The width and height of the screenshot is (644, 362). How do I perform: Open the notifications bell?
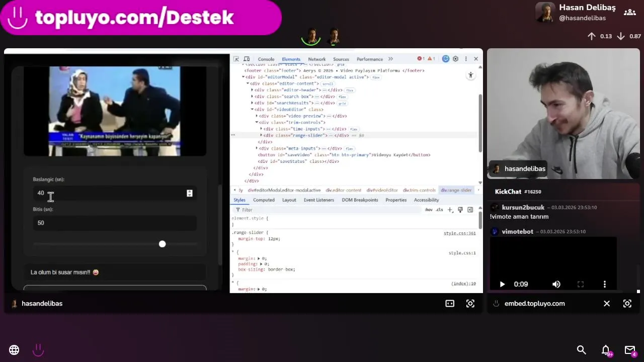(606, 350)
